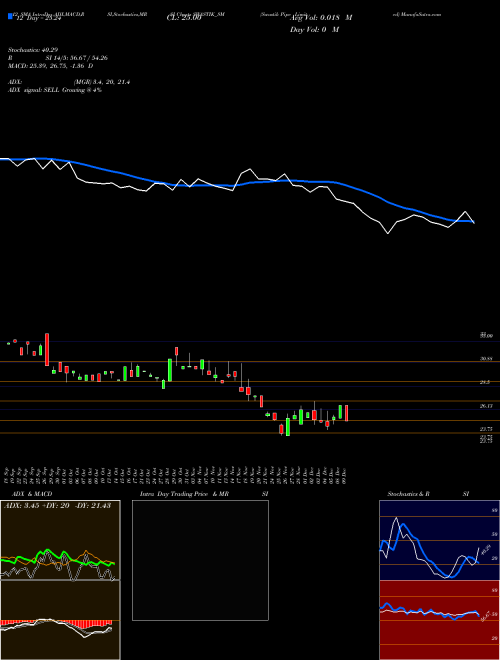Click the 'Avg Vol: 0.018 M' readout

coord(321,18)
